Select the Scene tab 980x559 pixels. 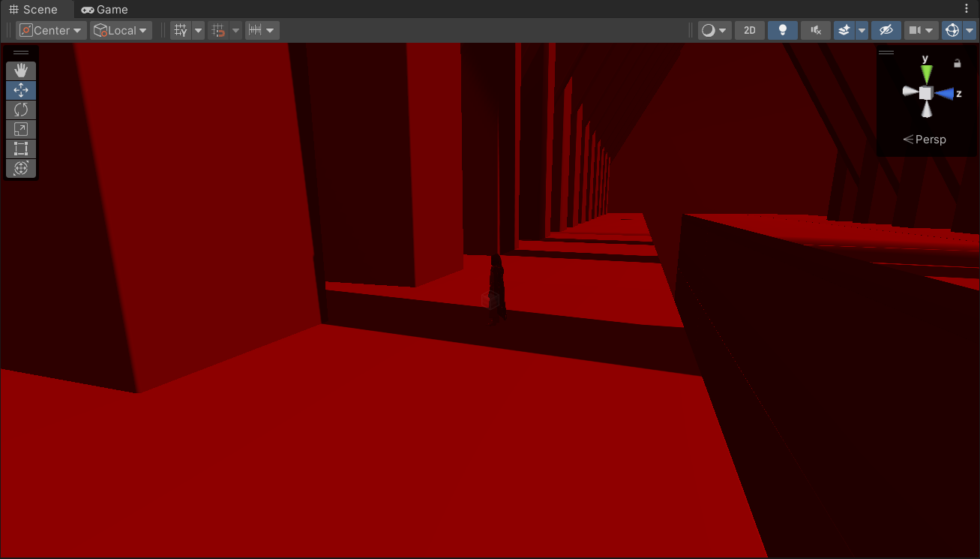(34, 9)
